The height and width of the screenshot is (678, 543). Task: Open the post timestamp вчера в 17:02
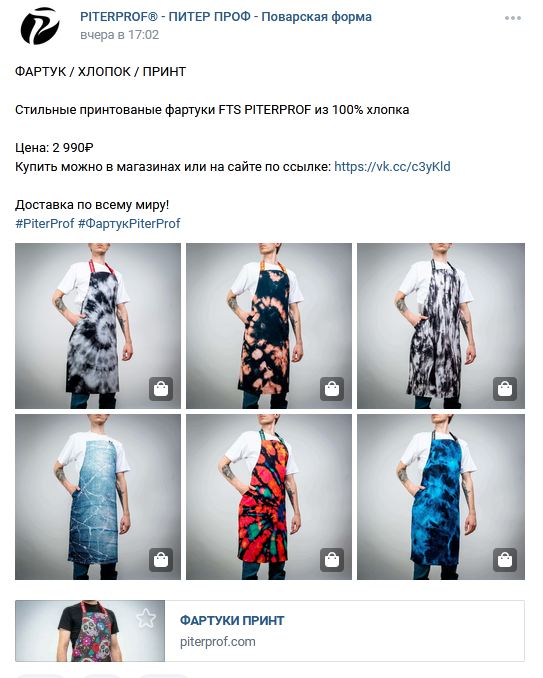tap(119, 35)
